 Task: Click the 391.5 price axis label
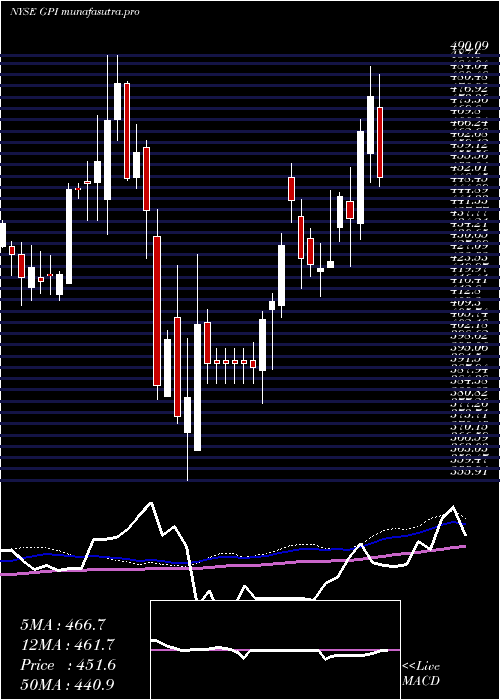click(x=467, y=358)
